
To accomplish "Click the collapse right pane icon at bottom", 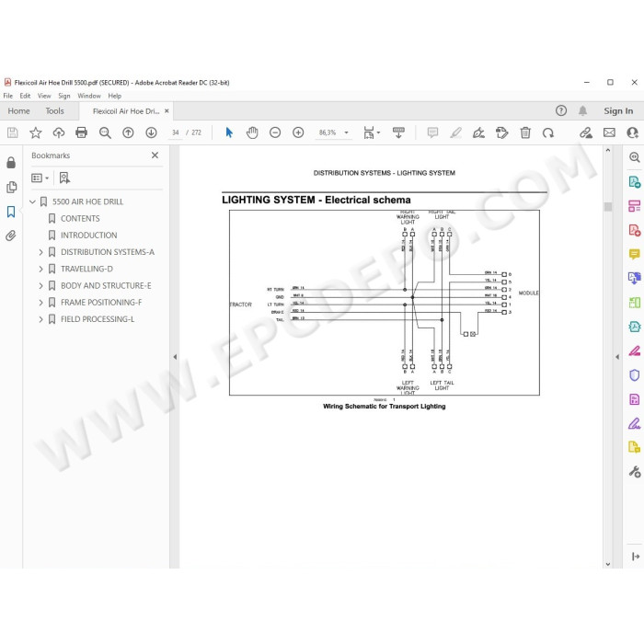I will [635, 556].
